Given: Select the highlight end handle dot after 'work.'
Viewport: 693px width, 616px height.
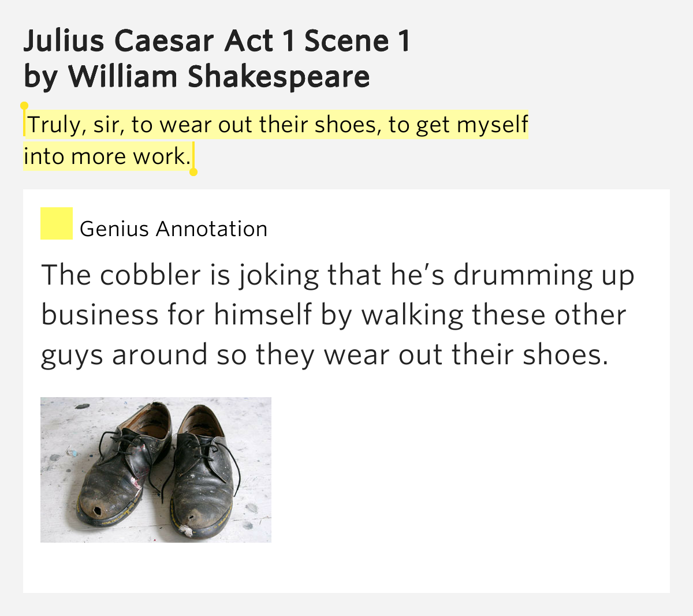Looking at the screenshot, I should [x=193, y=172].
